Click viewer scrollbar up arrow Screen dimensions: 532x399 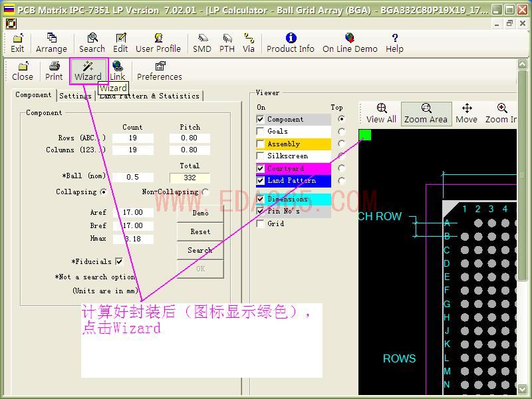(522, 64)
